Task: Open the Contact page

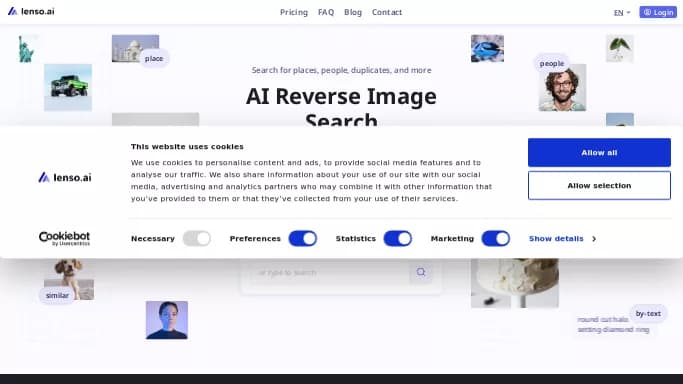Action: (387, 12)
